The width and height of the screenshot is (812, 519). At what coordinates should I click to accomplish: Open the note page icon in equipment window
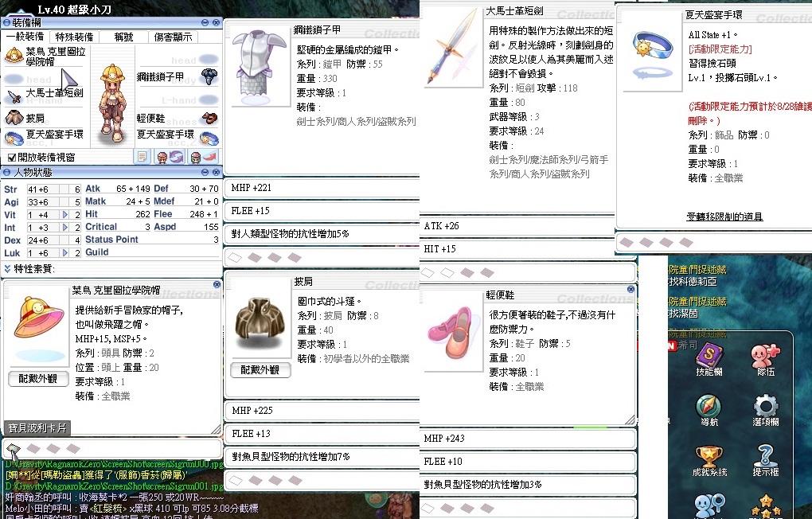click(x=142, y=157)
